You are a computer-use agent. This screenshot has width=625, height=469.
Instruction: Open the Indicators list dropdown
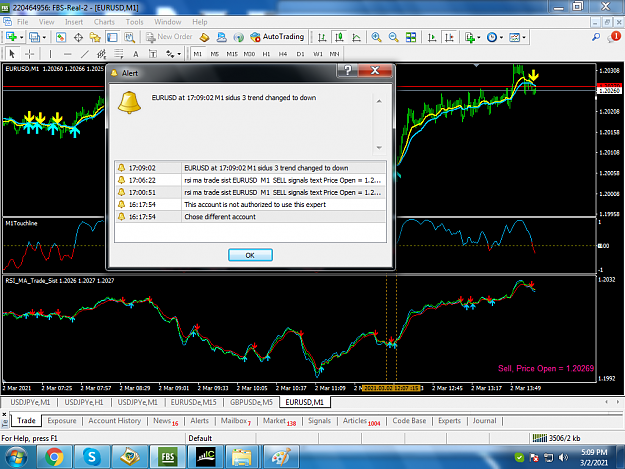click(x=472, y=37)
